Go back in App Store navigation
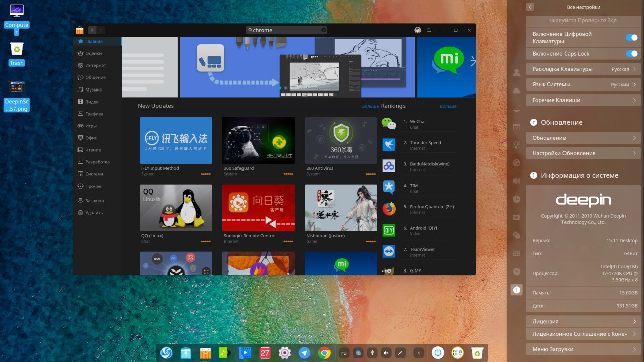 (92, 30)
